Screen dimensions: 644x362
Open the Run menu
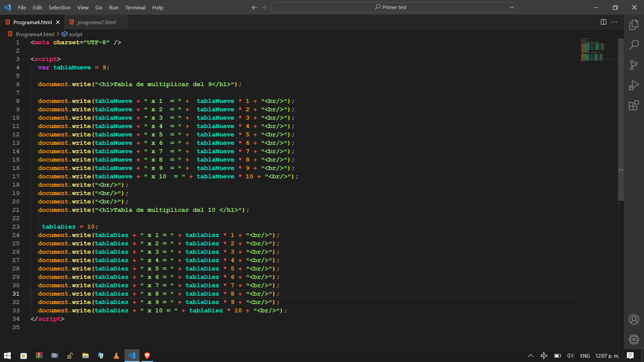[x=114, y=7]
